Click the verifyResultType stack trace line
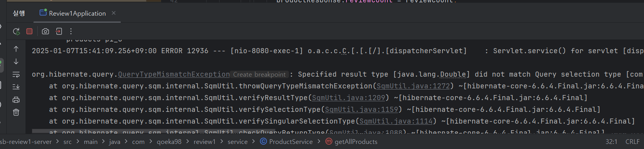The width and height of the screenshot is (644, 149). pos(318,98)
